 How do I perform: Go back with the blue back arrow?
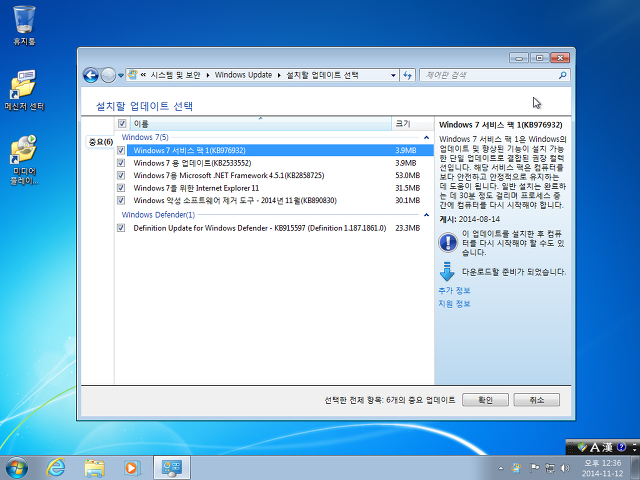[91, 75]
